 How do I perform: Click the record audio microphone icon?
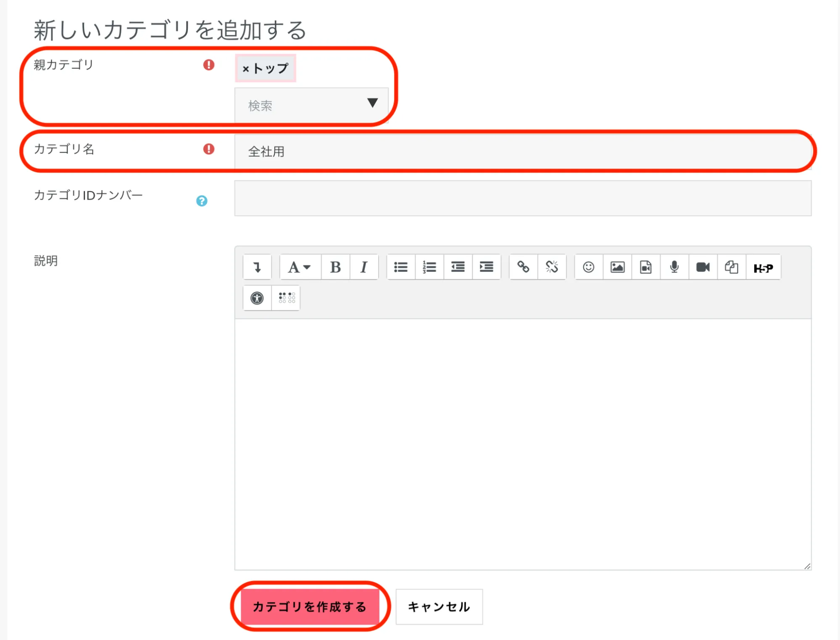click(x=674, y=267)
